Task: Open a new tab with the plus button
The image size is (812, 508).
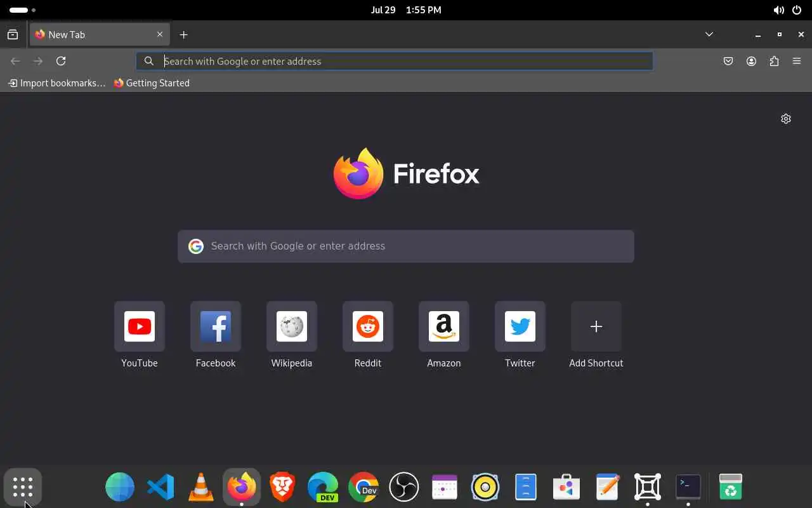Action: (183, 35)
